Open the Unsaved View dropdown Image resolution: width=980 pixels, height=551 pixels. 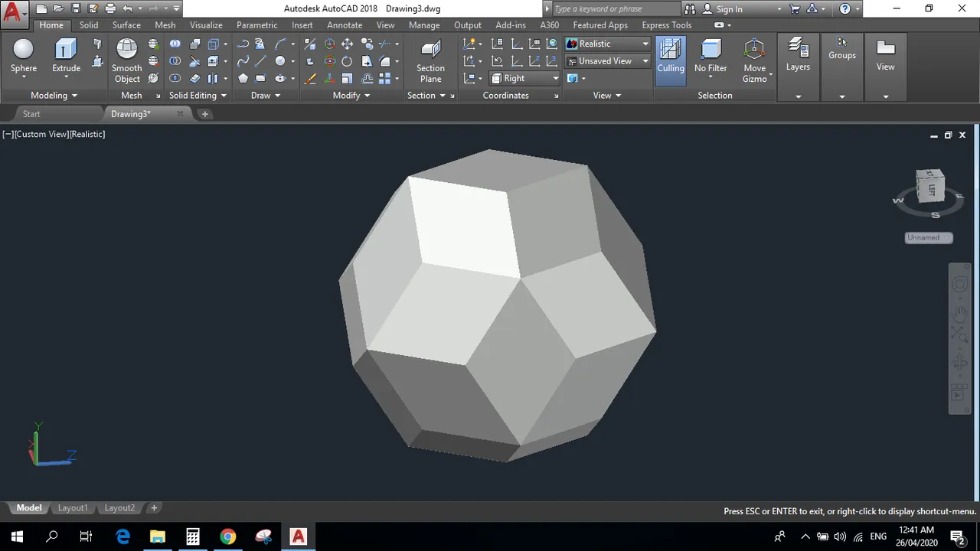608,60
